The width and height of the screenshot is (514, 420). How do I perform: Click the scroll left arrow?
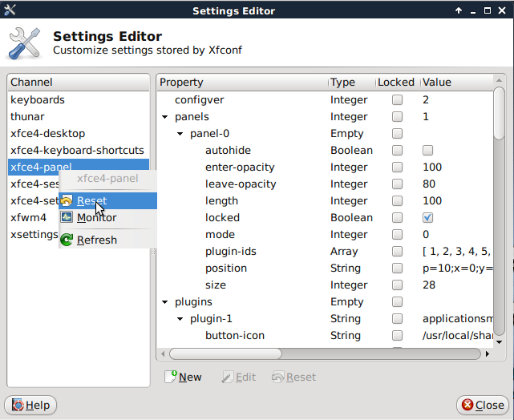tap(163, 353)
